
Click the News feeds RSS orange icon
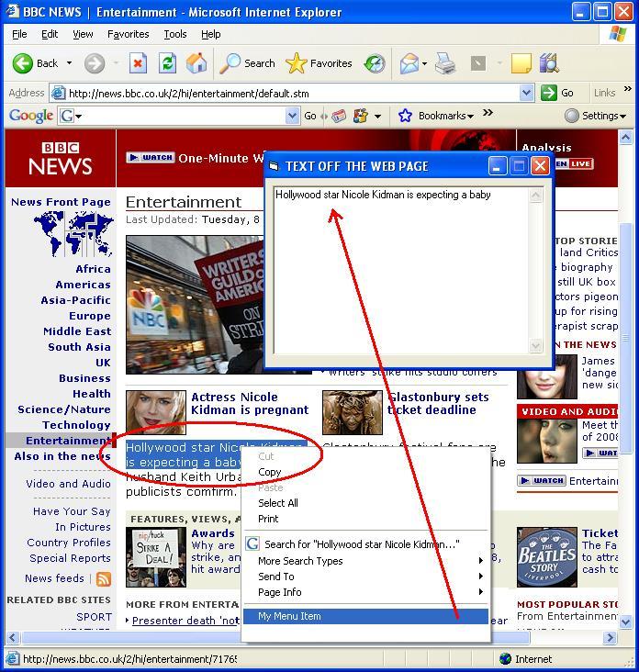104,579
